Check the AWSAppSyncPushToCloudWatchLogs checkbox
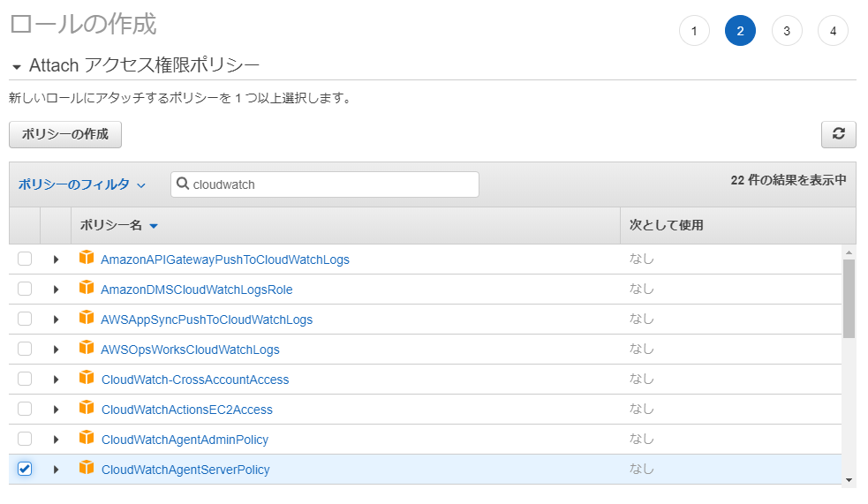This screenshot has width=868, height=504. [25, 319]
